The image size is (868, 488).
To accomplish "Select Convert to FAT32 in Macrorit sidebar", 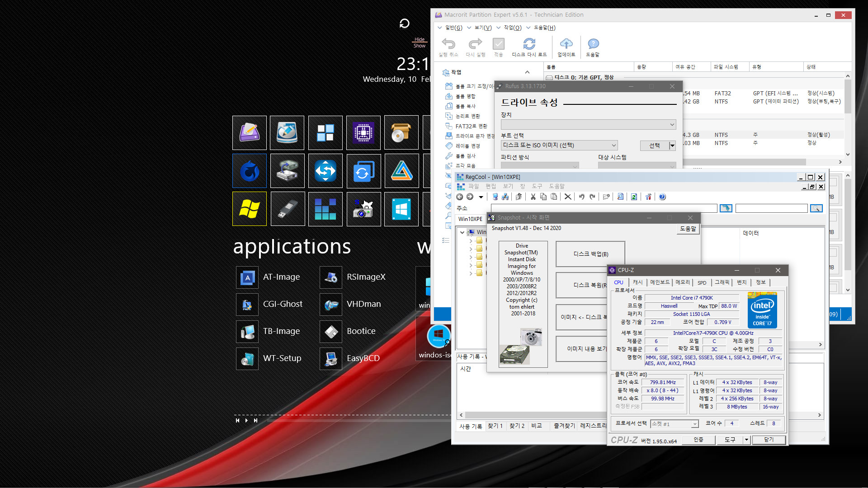I will tap(472, 126).
